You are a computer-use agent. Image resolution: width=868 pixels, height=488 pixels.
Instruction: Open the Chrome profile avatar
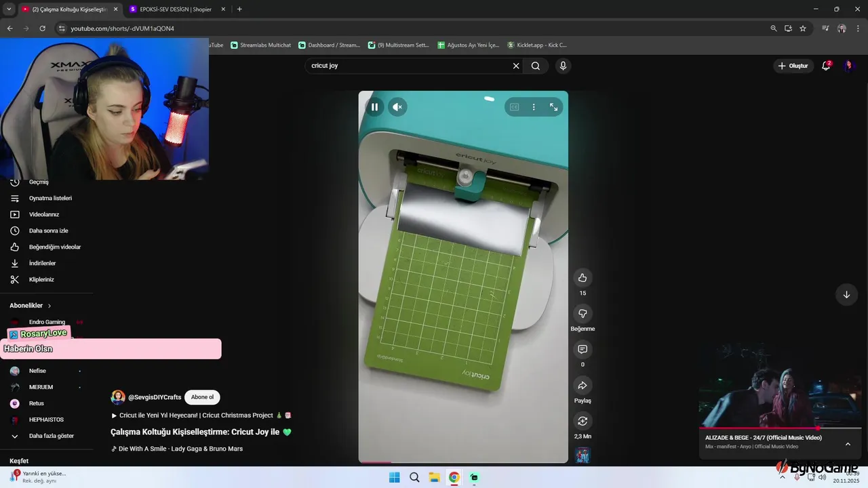(x=842, y=28)
